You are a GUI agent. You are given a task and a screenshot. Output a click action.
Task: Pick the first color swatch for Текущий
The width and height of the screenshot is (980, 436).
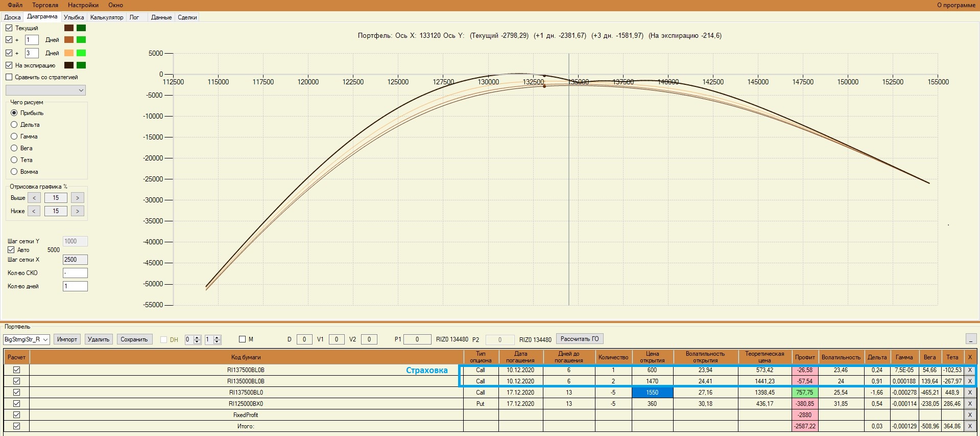[x=69, y=28]
